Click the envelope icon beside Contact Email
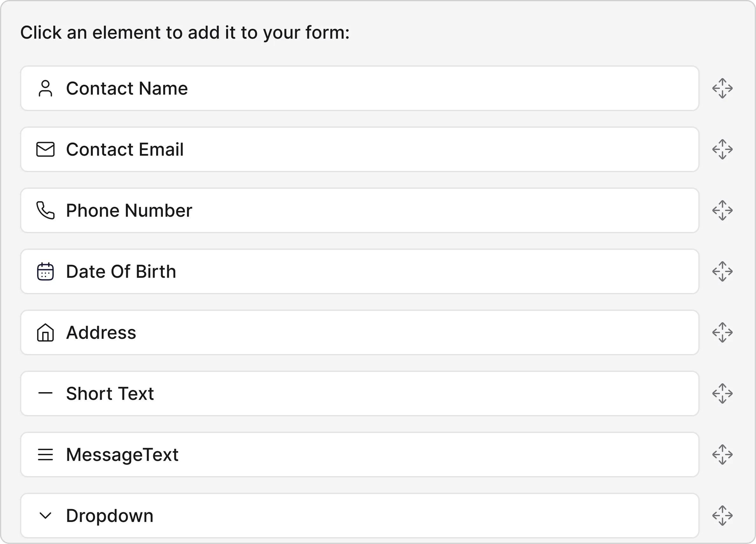756x544 pixels. tap(45, 149)
